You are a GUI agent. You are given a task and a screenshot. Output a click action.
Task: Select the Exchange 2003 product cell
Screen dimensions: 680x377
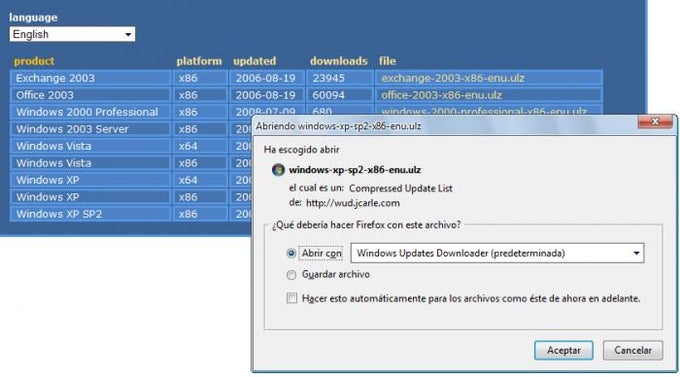pyautogui.click(x=90, y=78)
